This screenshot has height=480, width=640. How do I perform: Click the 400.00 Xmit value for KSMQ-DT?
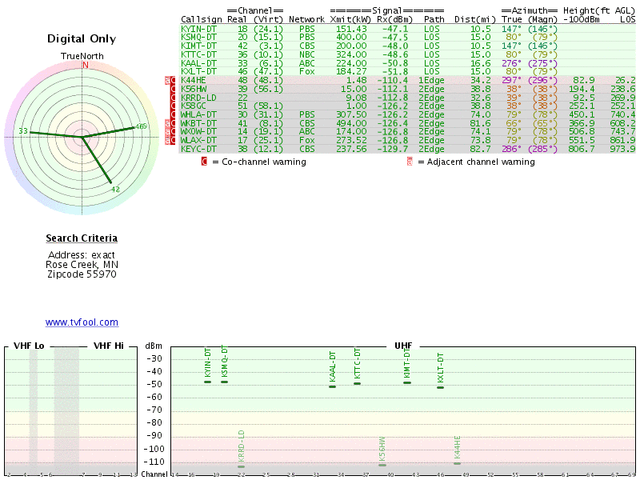(351, 38)
